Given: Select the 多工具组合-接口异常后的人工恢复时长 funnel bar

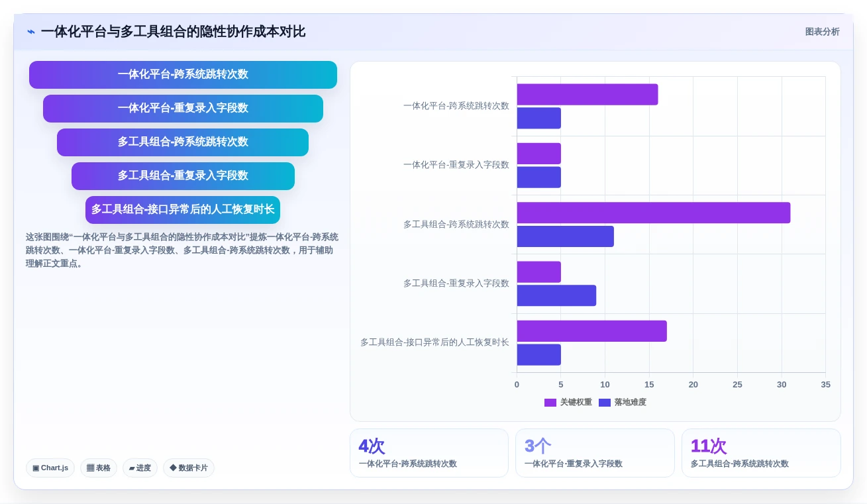Looking at the screenshot, I should [183, 210].
